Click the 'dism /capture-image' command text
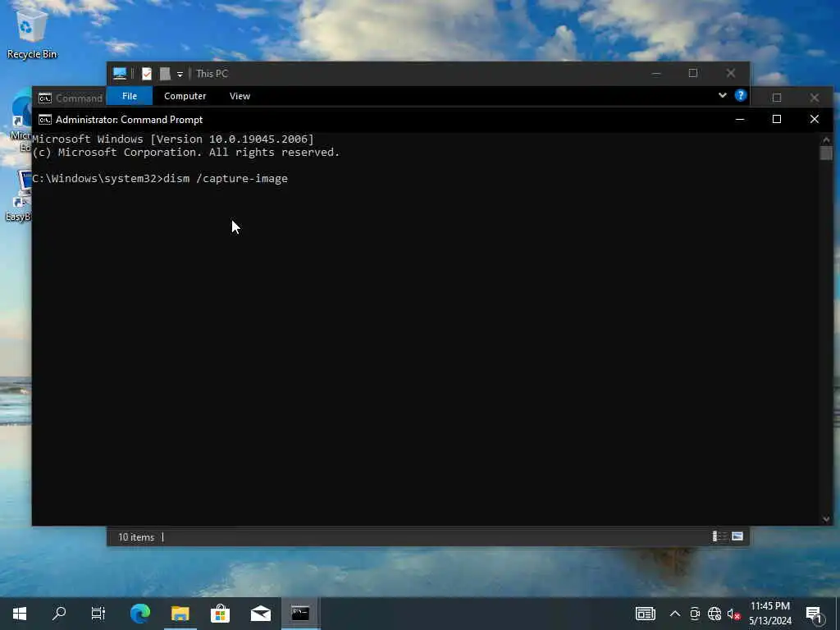This screenshot has width=840, height=630. pos(226,178)
